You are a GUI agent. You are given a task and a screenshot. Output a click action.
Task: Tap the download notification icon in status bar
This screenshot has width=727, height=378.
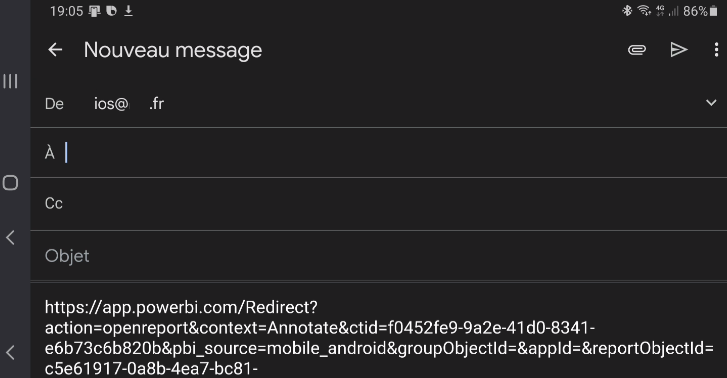click(128, 11)
